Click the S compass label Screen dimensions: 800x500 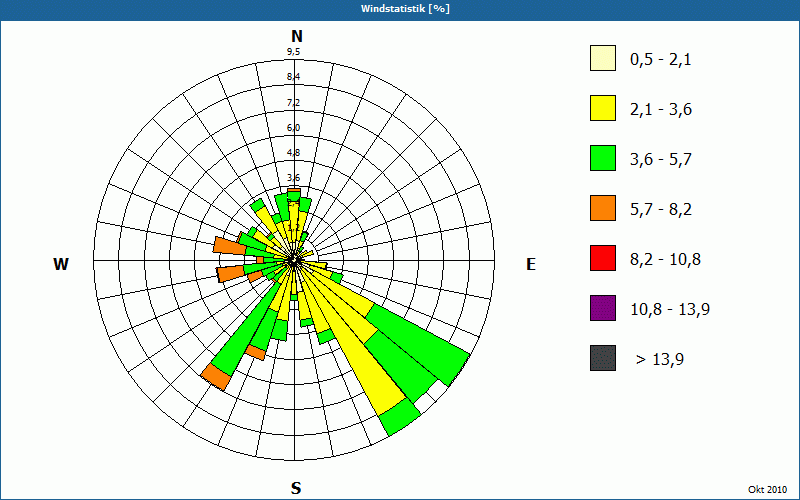pos(296,489)
